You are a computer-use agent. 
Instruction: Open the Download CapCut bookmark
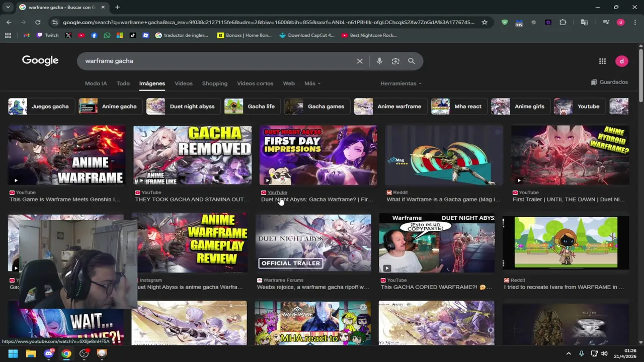tap(307, 35)
